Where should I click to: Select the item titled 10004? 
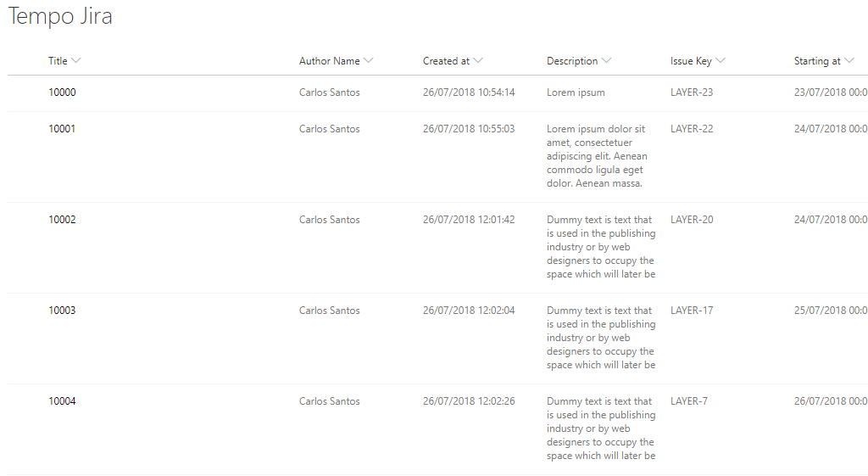62,401
